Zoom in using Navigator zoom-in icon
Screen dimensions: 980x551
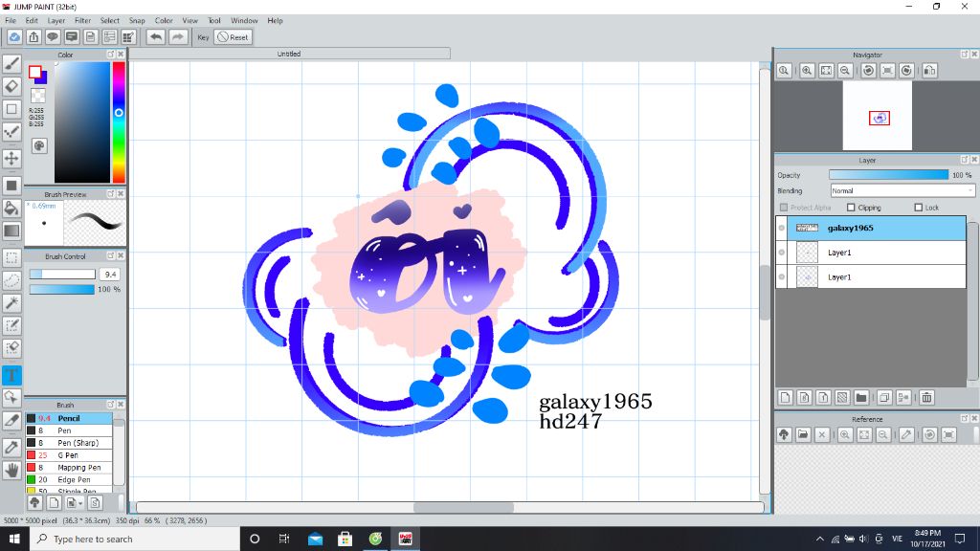807,71
